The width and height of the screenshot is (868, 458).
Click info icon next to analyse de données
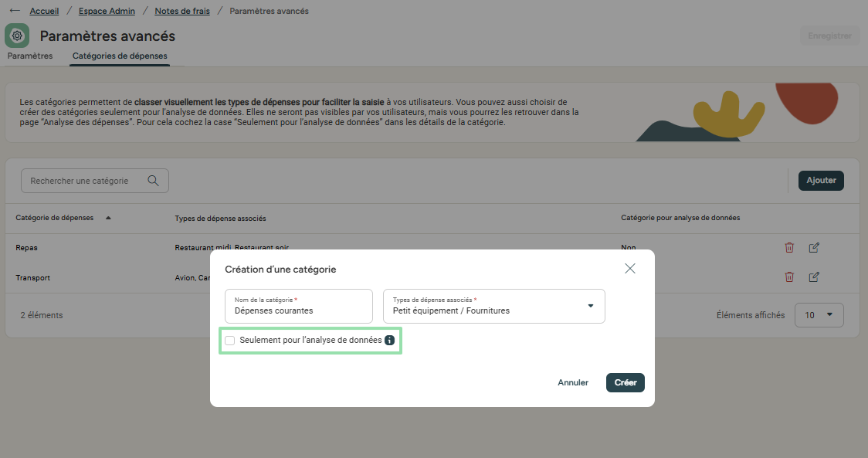pyautogui.click(x=390, y=340)
